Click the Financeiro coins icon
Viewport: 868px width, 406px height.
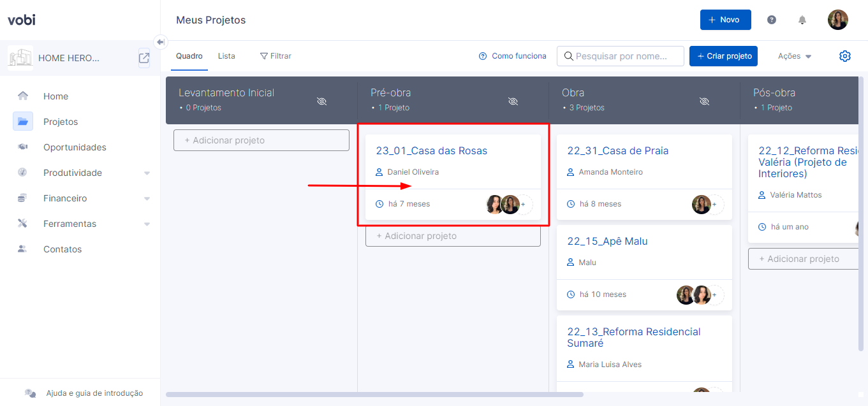tap(22, 198)
